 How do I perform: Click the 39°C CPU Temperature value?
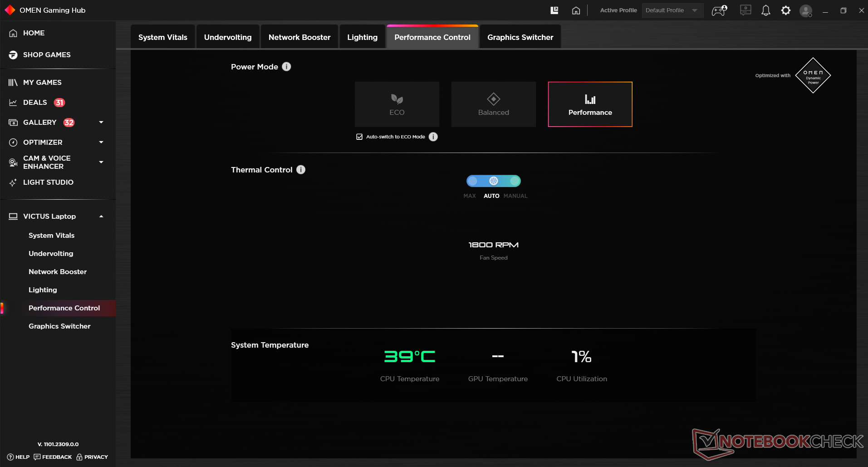(x=410, y=357)
